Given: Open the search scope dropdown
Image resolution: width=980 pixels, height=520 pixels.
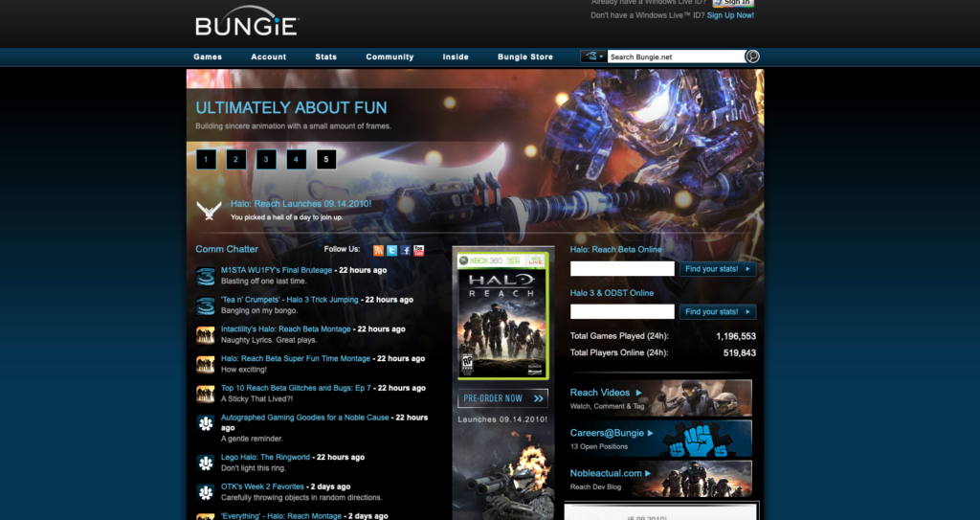Looking at the screenshot, I should point(593,57).
